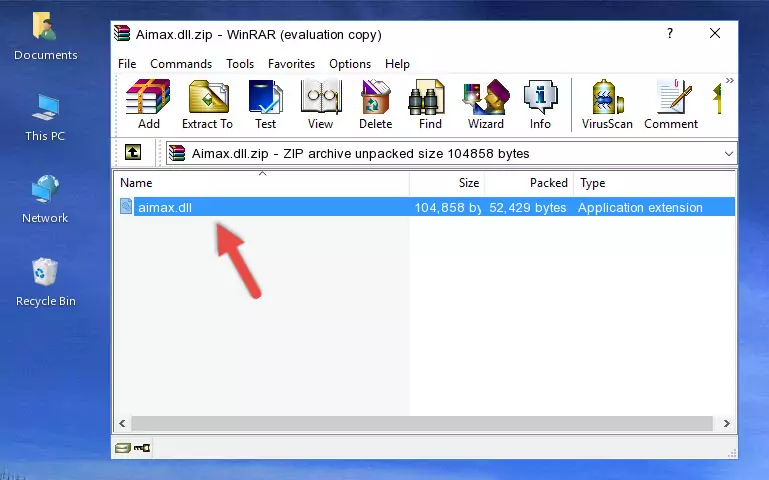
Task: Start the VirusScan tool
Action: click(607, 104)
